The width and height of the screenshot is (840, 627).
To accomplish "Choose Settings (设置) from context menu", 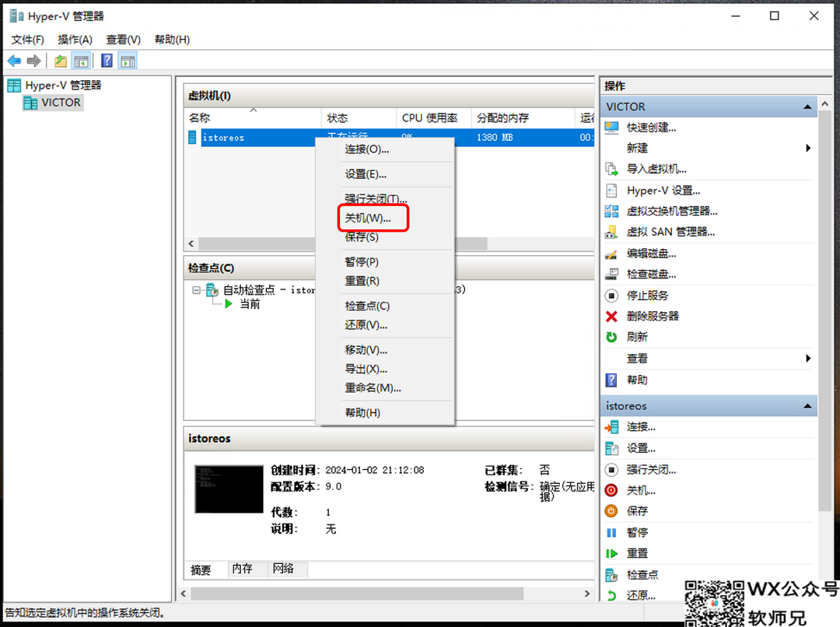I will tap(366, 174).
